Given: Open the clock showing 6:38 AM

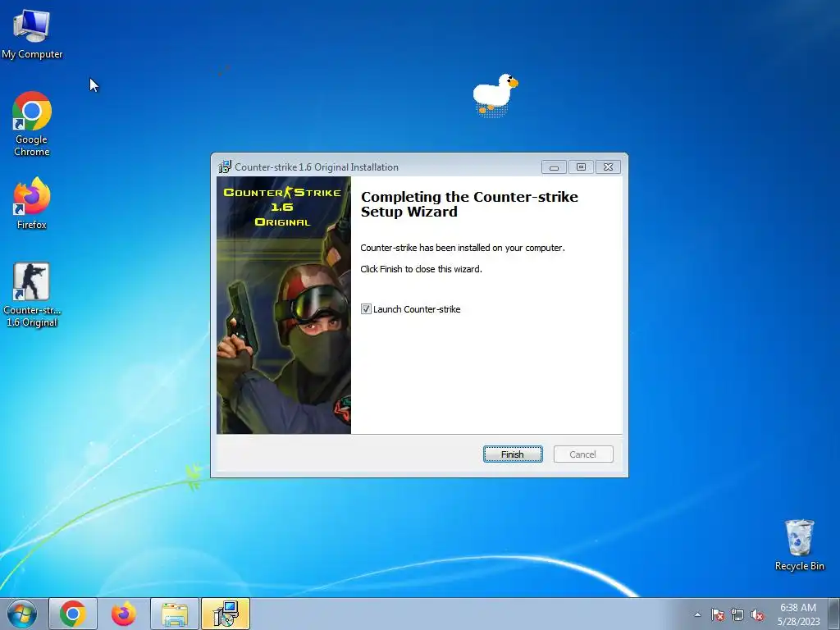Looking at the screenshot, I should pyautogui.click(x=798, y=614).
